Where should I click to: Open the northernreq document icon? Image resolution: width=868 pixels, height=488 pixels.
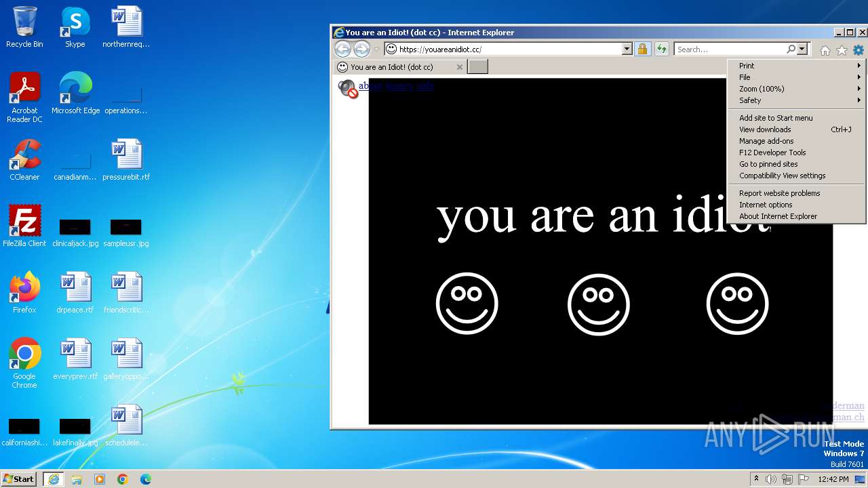tap(126, 27)
